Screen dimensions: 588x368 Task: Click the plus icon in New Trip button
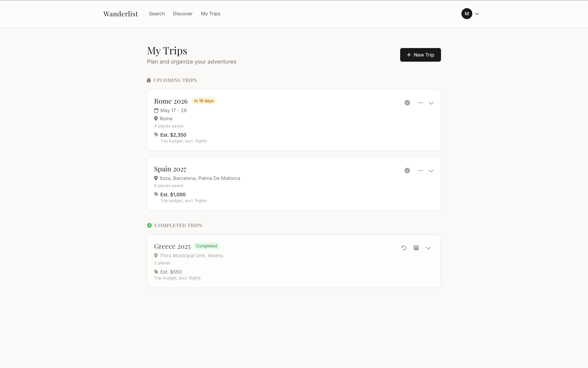tap(409, 55)
